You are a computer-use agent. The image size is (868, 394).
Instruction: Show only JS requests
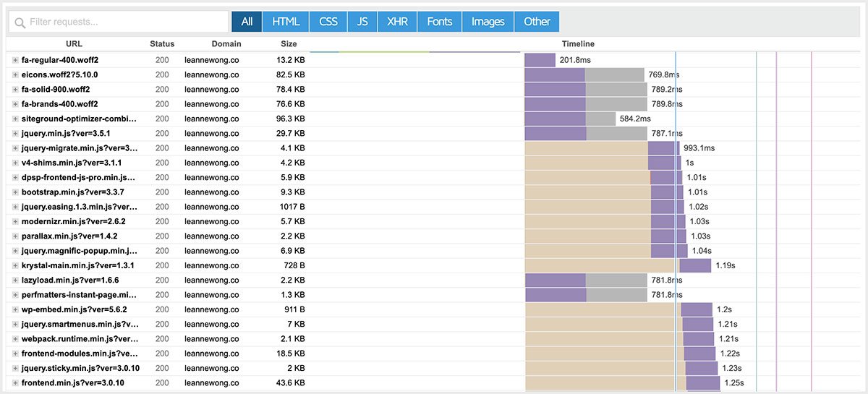(362, 22)
